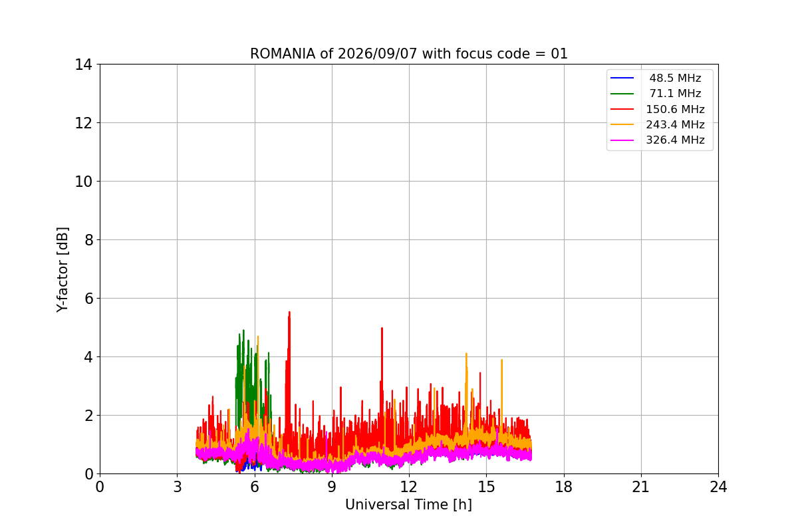Image resolution: width=798 pixels, height=532 pixels.
Task: Click the x-axis tick label 24
Action: pos(718,487)
